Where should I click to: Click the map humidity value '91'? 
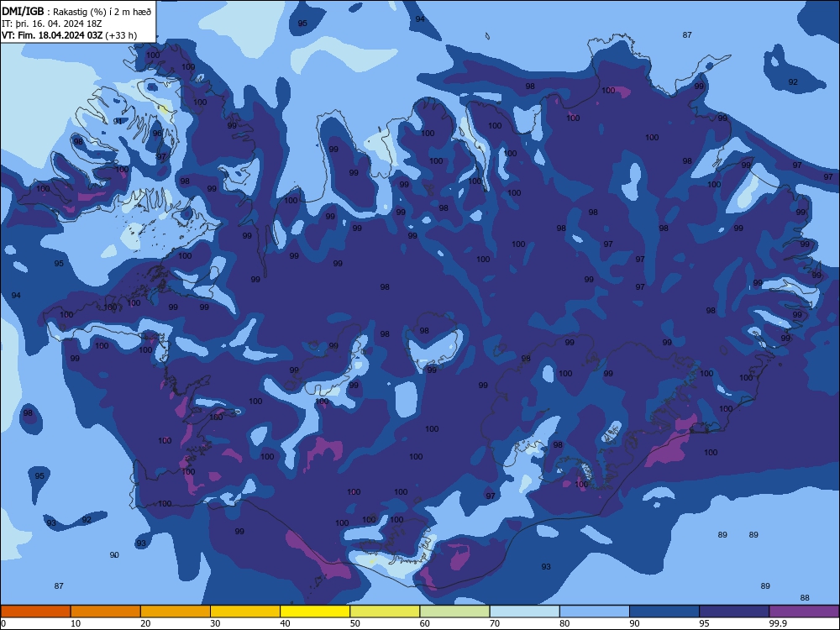[118, 122]
